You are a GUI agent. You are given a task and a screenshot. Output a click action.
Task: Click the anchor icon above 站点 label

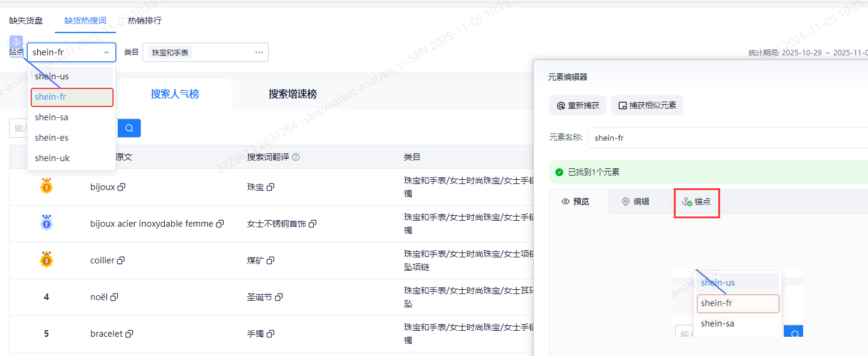pyautogui.click(x=16, y=42)
